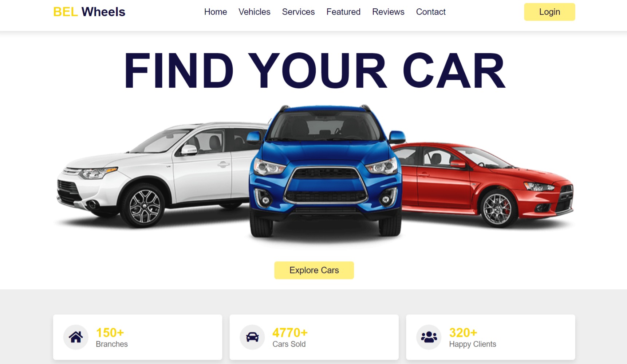Click the people icon for Happy Clients

tap(429, 337)
